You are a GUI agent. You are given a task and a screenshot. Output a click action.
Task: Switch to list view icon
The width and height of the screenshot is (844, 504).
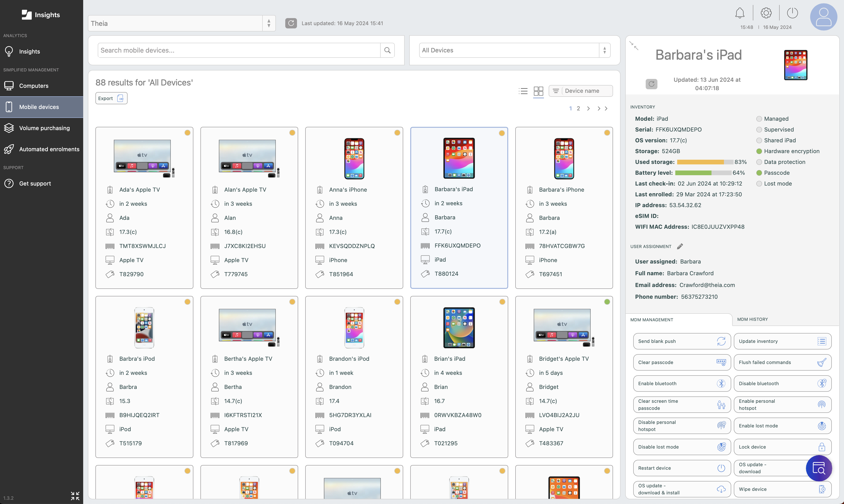pyautogui.click(x=523, y=91)
